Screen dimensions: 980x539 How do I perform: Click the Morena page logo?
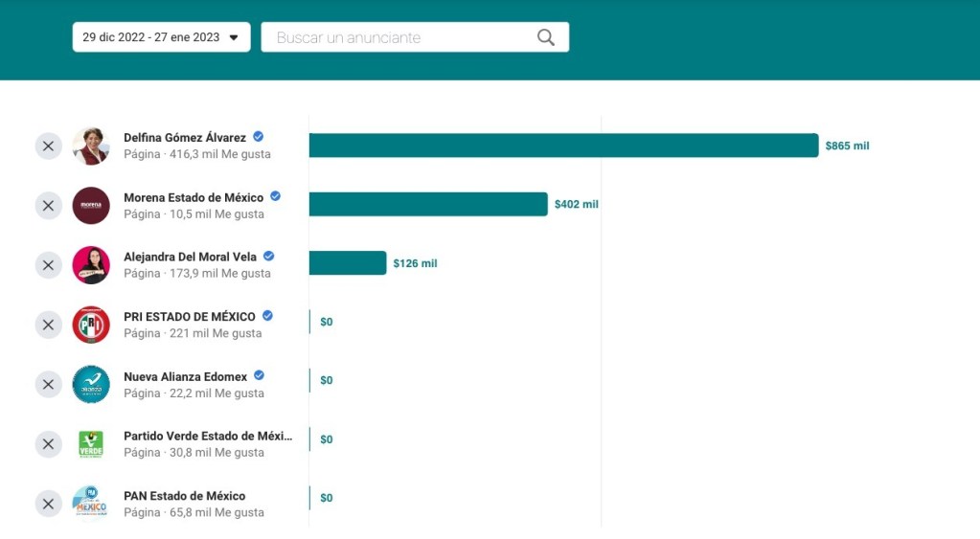tap(91, 206)
